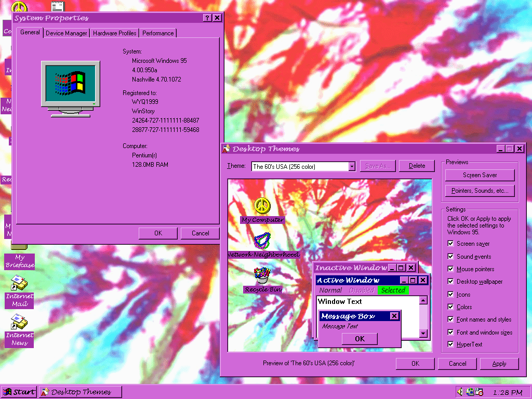Click the Delete theme button
The width and height of the screenshot is (532, 399).
pos(417,166)
